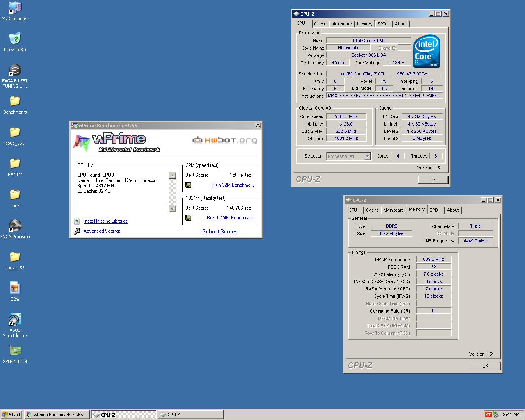Switch to CPU tab in lower CPU-Z window
Image resolution: width=525 pixels, height=420 pixels.
(353, 210)
